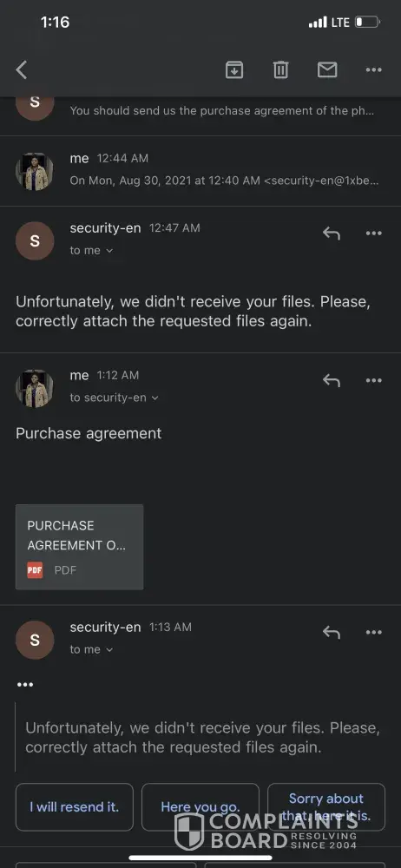Show trimmed content via three-dot ellipsis
This screenshot has width=401, height=868.
tap(25, 685)
